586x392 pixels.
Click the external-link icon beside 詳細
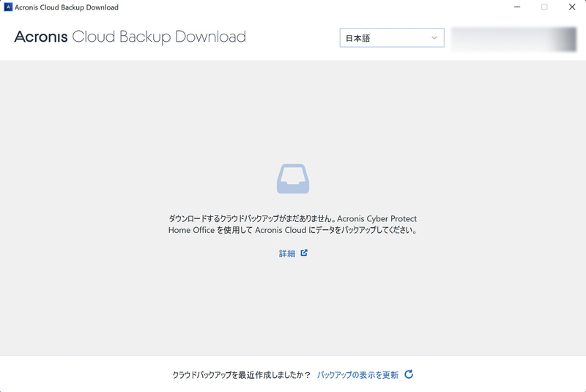[x=304, y=253]
